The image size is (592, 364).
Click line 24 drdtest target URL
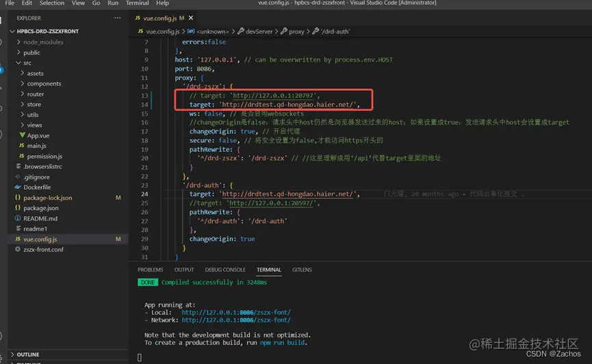pos(287,194)
